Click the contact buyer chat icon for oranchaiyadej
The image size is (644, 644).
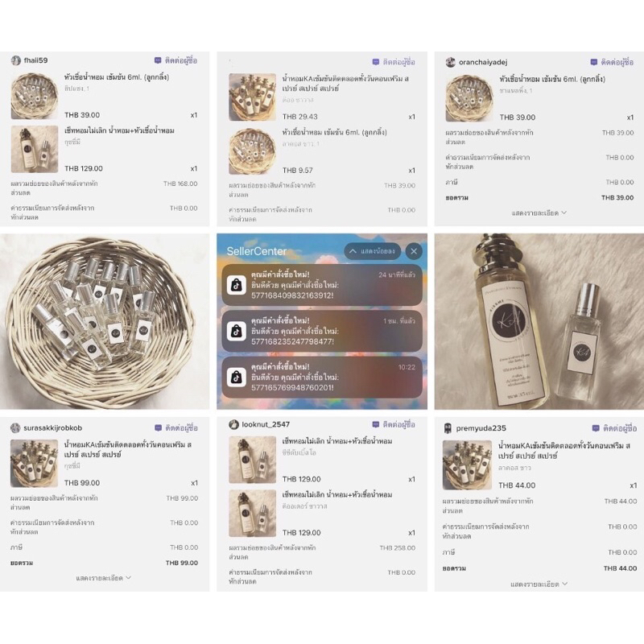coord(593,62)
